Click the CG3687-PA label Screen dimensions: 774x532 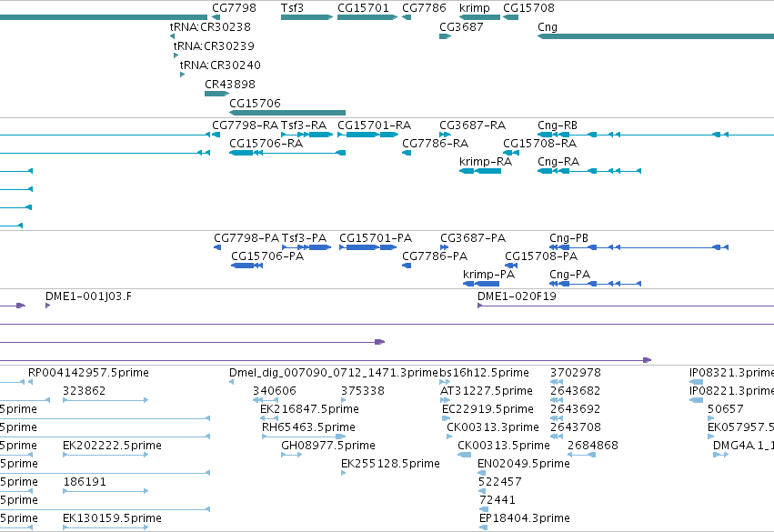[473, 238]
